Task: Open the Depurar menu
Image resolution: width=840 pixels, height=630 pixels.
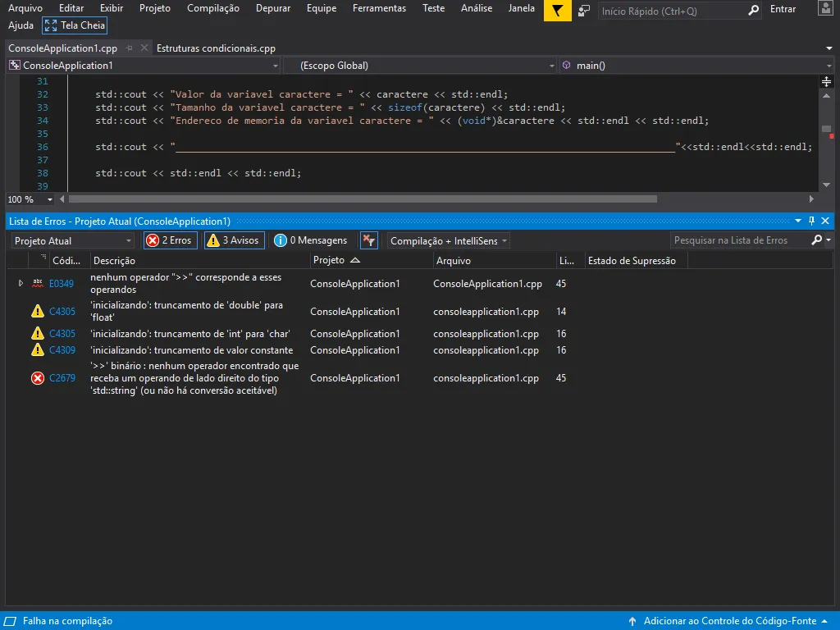Action: [x=272, y=8]
